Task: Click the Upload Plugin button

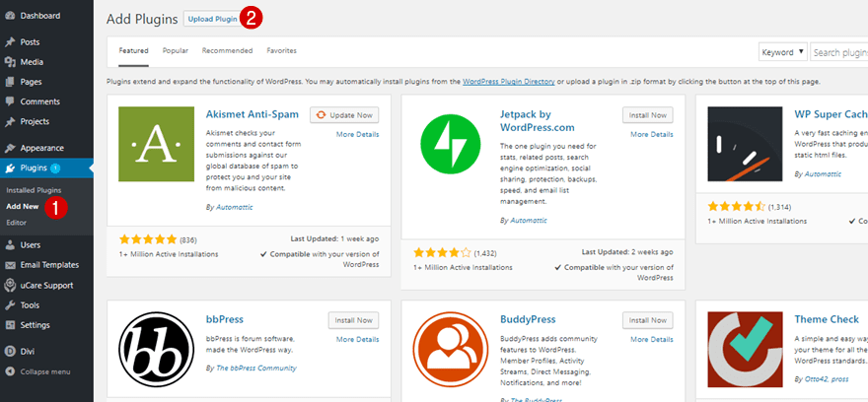Action: tap(213, 19)
